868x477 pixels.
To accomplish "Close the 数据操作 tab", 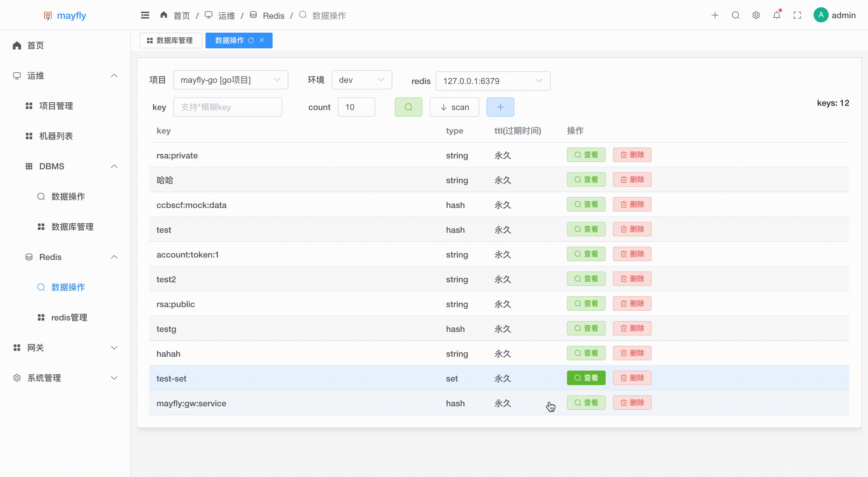I will coord(262,40).
